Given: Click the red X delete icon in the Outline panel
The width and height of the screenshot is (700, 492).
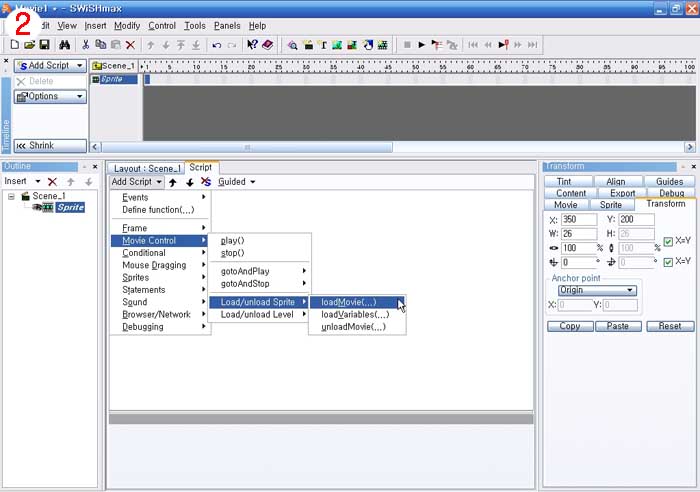Looking at the screenshot, I should pyautogui.click(x=52, y=181).
